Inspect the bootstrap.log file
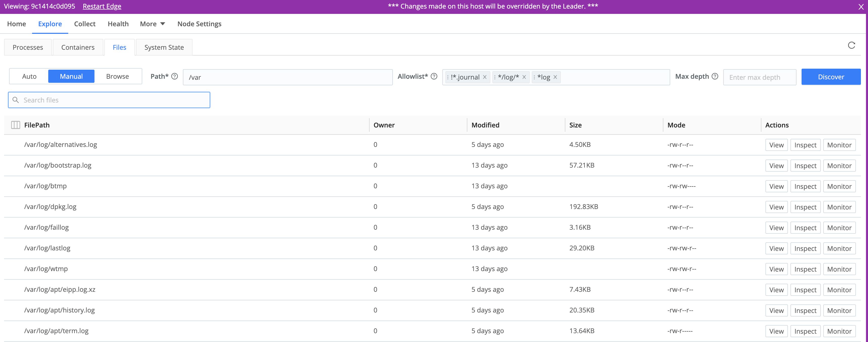The height and width of the screenshot is (342, 868). (x=805, y=166)
